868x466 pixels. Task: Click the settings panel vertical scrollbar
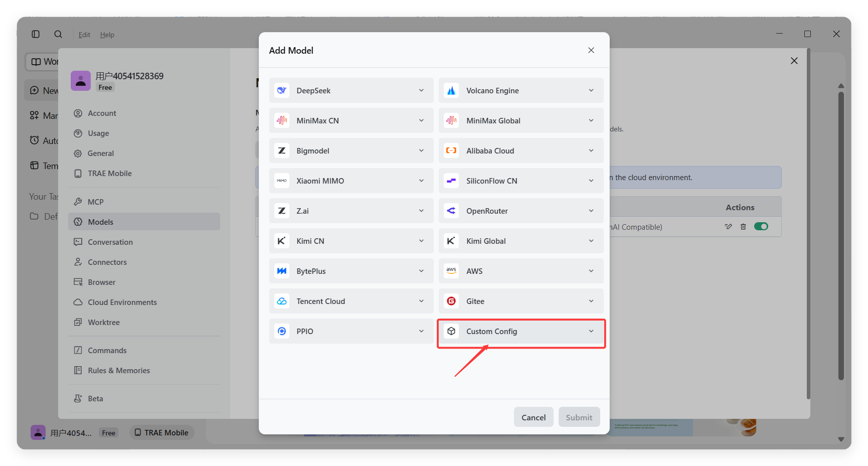[808, 224]
